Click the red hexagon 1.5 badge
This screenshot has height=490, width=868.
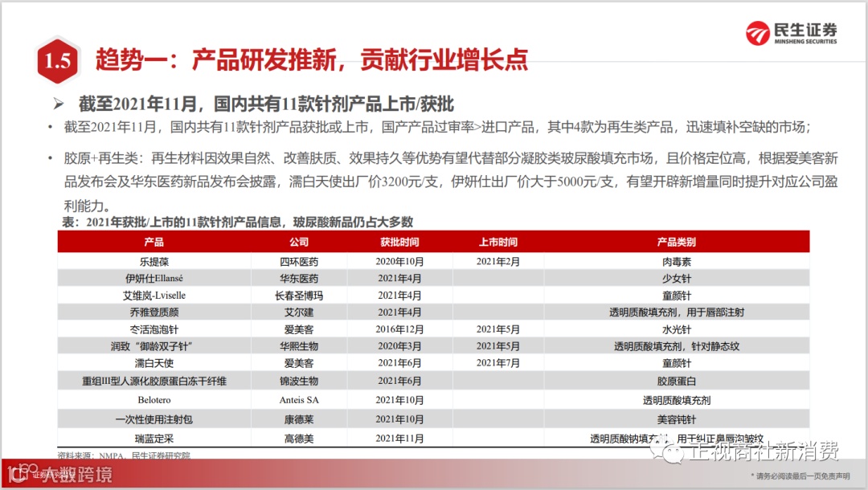point(58,61)
